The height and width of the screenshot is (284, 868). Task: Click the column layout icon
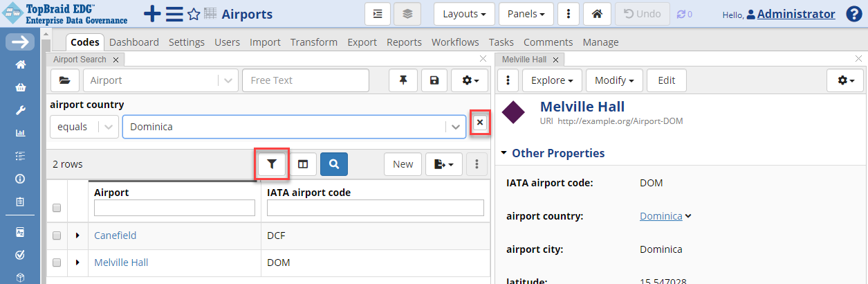point(303,164)
